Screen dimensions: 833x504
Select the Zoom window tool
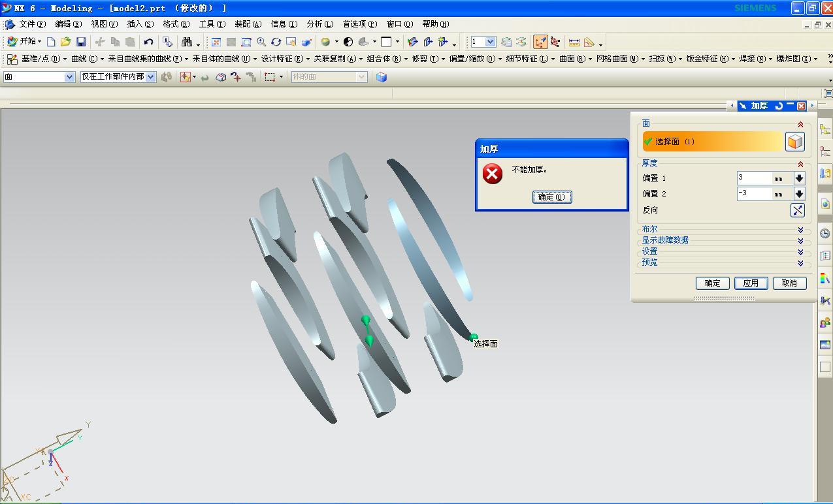pos(246,42)
